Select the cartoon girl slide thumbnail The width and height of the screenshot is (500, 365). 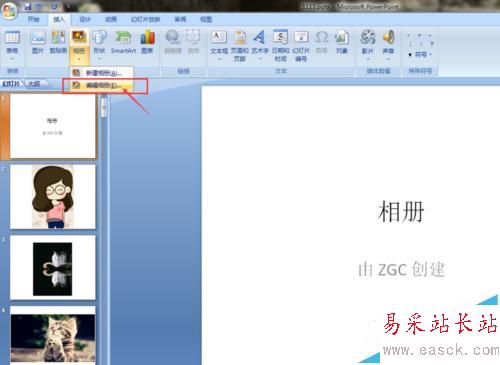(x=53, y=197)
